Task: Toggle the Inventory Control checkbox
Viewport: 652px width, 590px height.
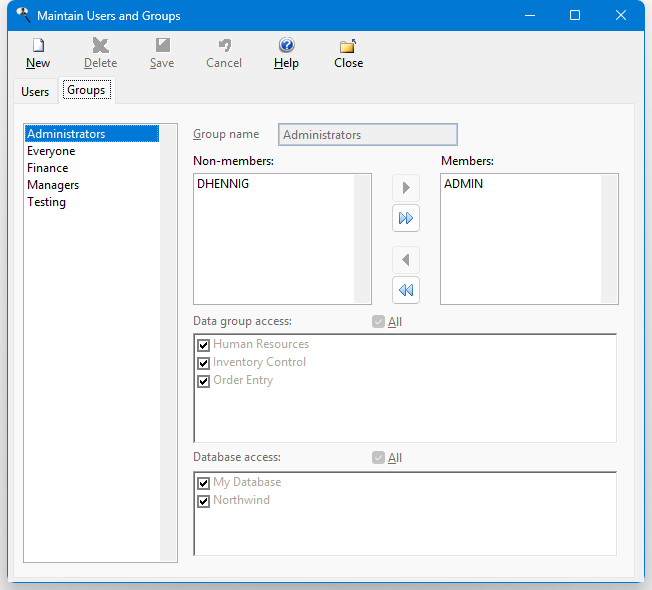Action: pos(204,363)
